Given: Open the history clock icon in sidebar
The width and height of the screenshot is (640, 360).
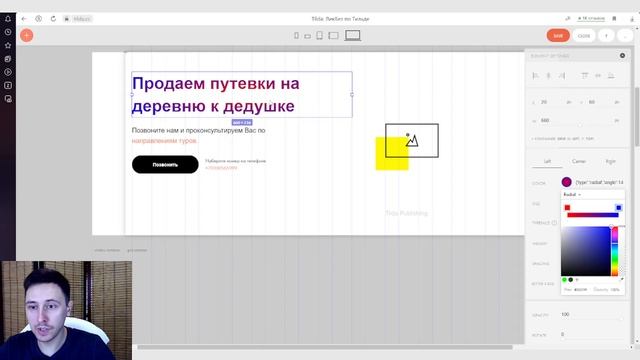Looking at the screenshot, I should (x=8, y=32).
